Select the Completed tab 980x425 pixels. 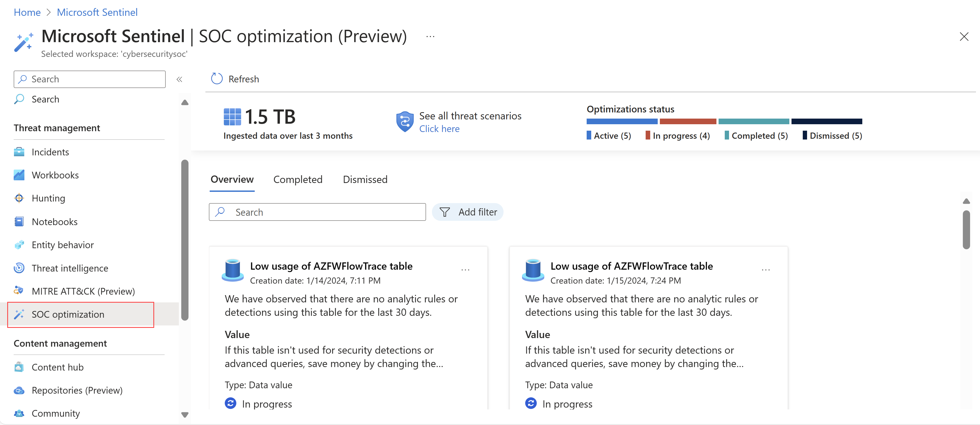tap(298, 178)
